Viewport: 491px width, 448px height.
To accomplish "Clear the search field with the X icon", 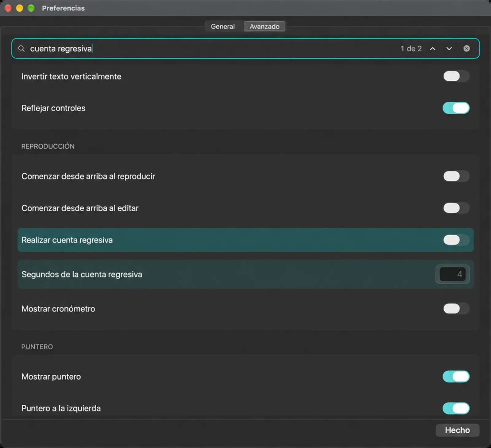I will (466, 48).
